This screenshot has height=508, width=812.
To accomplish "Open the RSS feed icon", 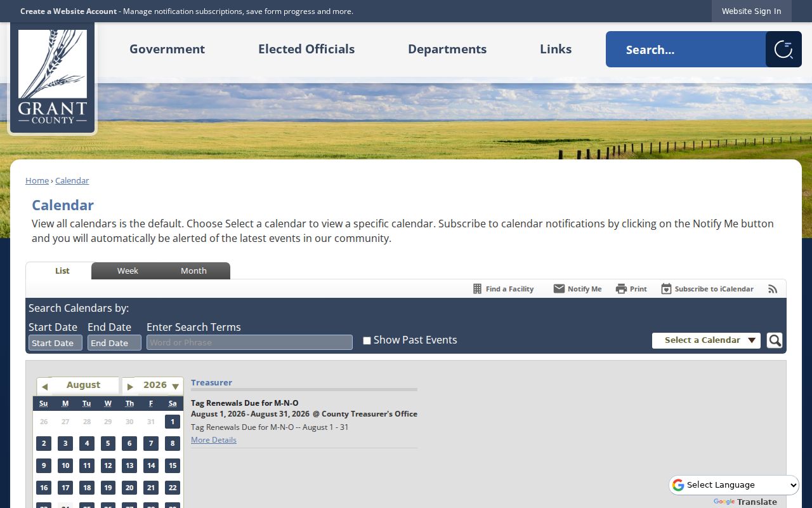I will point(773,289).
